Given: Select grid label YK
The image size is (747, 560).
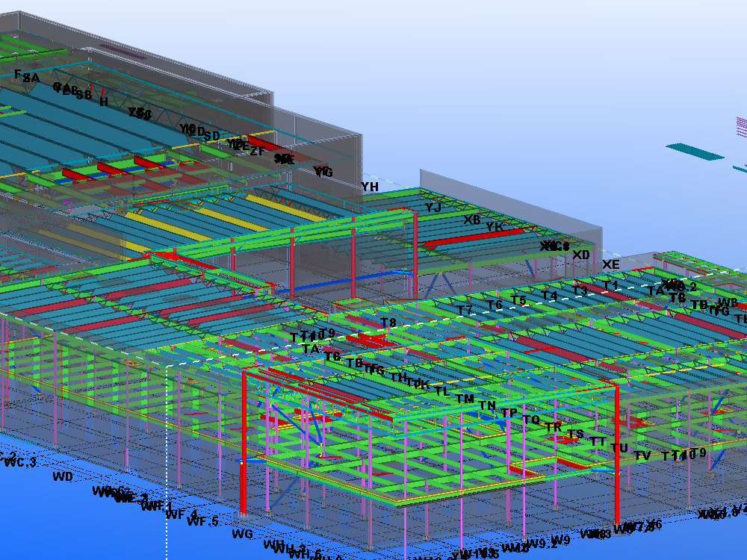Looking at the screenshot, I should 495,227.
